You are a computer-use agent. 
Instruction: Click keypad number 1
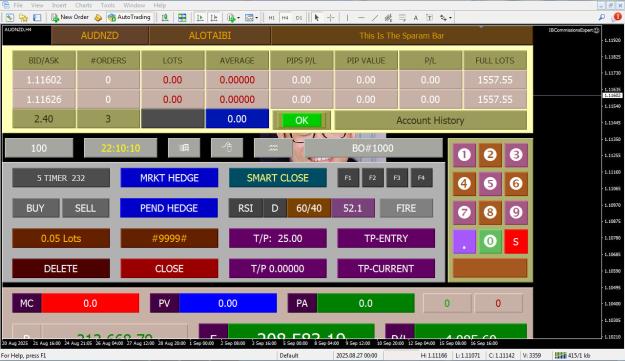pyautogui.click(x=464, y=155)
